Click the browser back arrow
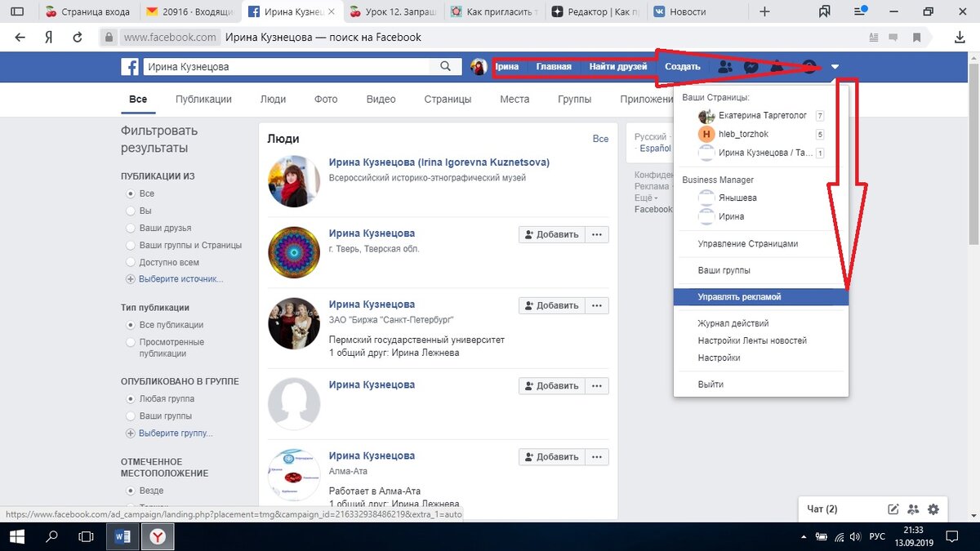Viewport: 980px width, 551px height. point(20,38)
